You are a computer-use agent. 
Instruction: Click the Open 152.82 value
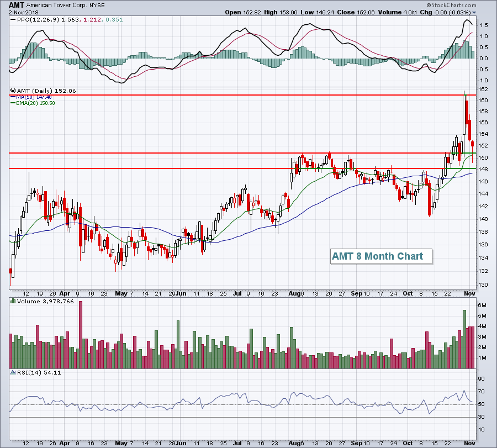[243, 12]
